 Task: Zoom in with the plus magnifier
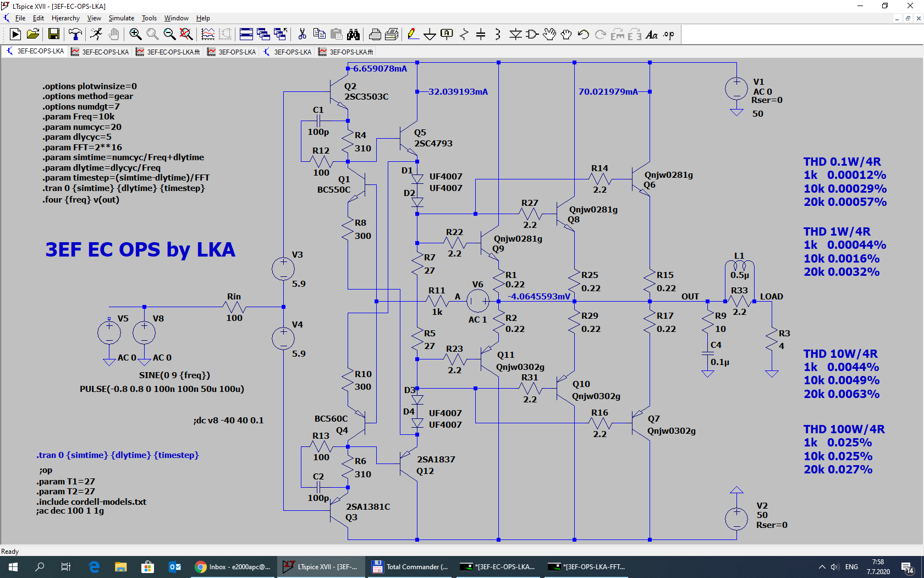135,35
